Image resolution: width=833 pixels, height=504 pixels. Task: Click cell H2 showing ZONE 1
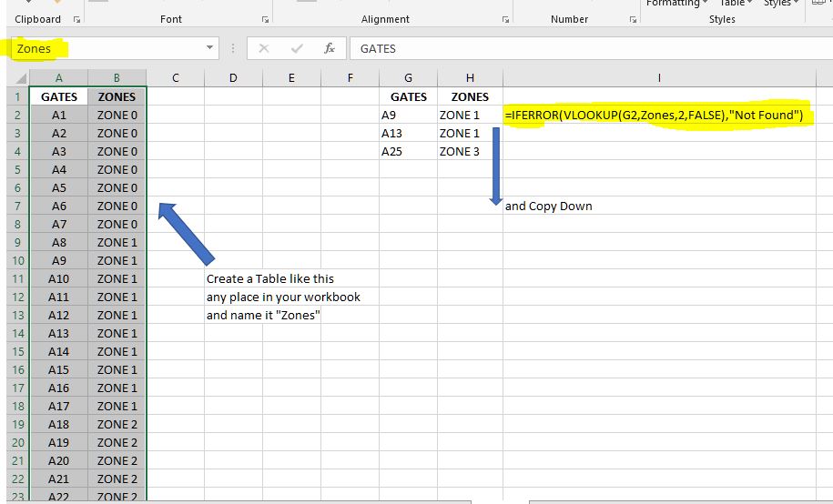coord(470,116)
